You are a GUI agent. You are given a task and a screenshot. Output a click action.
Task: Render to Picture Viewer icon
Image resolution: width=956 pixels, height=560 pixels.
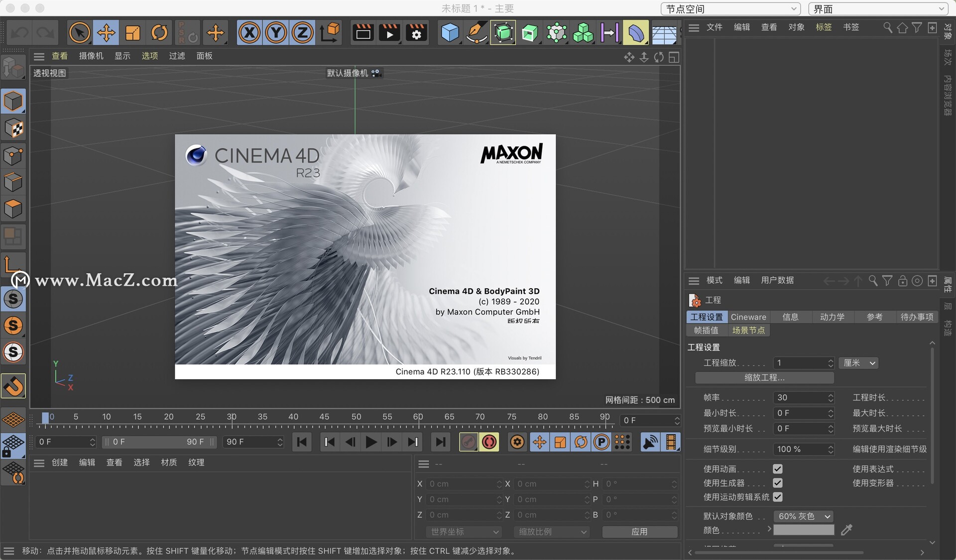point(389,33)
